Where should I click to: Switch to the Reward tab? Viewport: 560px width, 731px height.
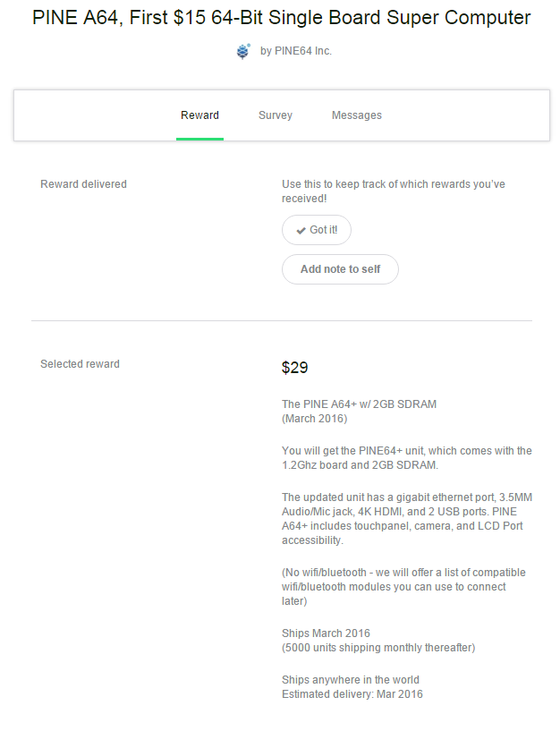click(199, 115)
